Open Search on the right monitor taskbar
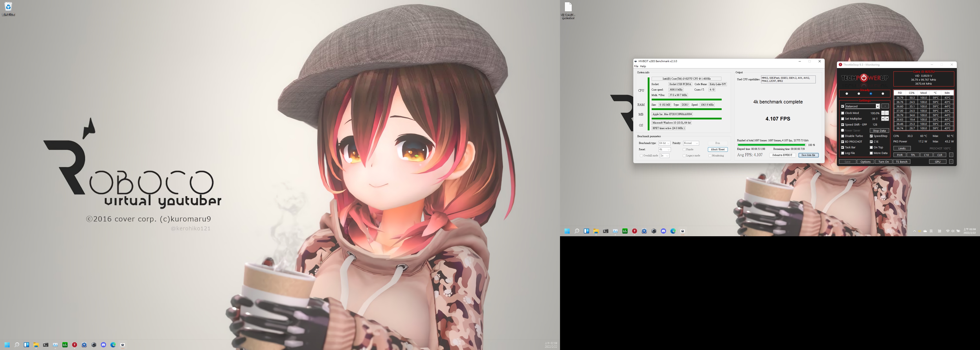This screenshot has width=980, height=350. [x=577, y=231]
